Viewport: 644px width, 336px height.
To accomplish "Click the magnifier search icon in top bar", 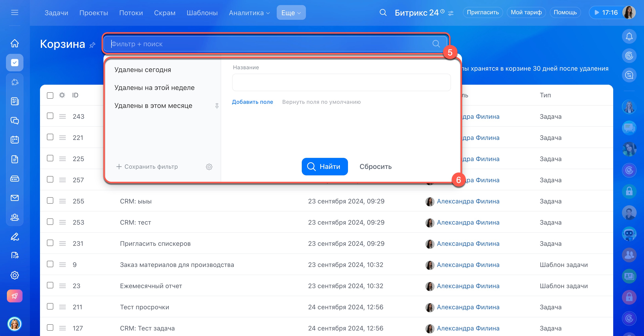I will point(383,12).
